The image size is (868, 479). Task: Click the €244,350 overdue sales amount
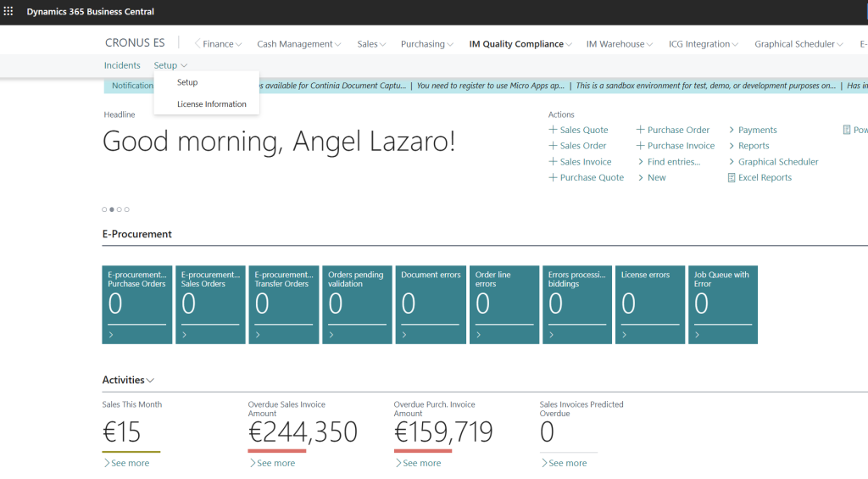303,432
